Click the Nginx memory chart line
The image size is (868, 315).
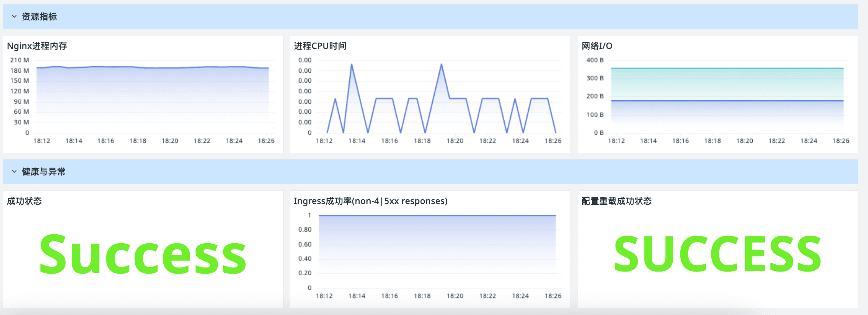(x=153, y=67)
